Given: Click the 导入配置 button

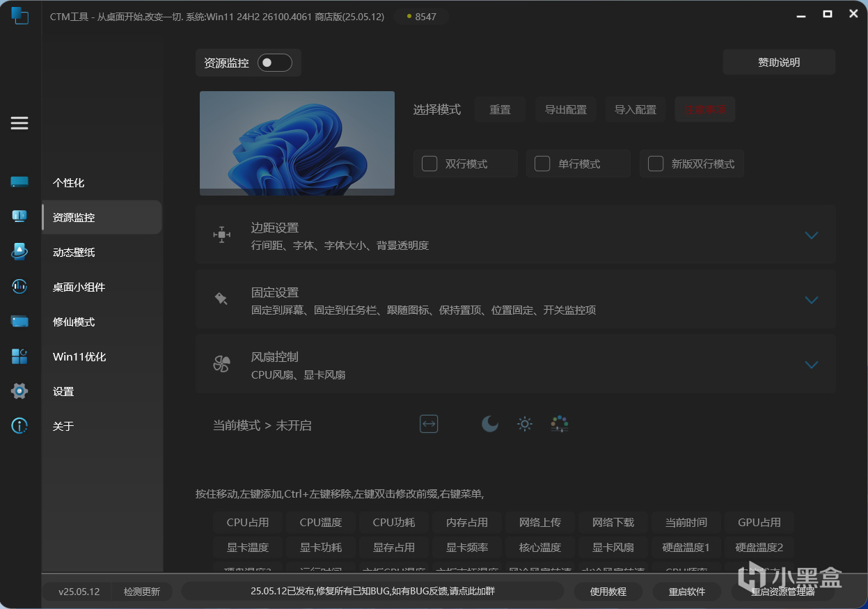Looking at the screenshot, I should pos(636,109).
